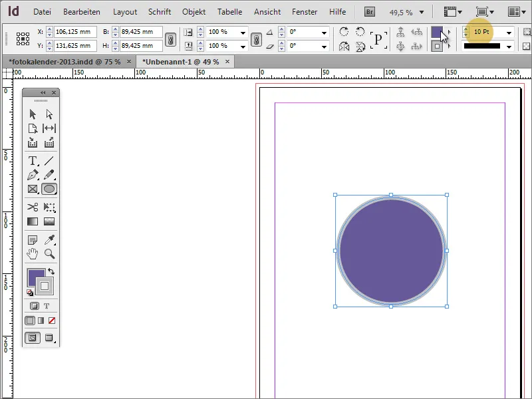Image resolution: width=532 pixels, height=399 pixels.
Task: Select the Type tool
Action: click(x=33, y=160)
